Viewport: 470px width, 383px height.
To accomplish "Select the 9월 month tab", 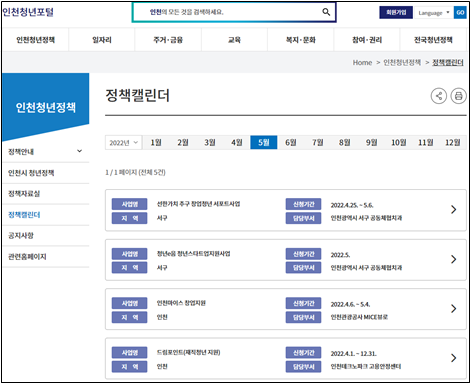I will (x=372, y=142).
